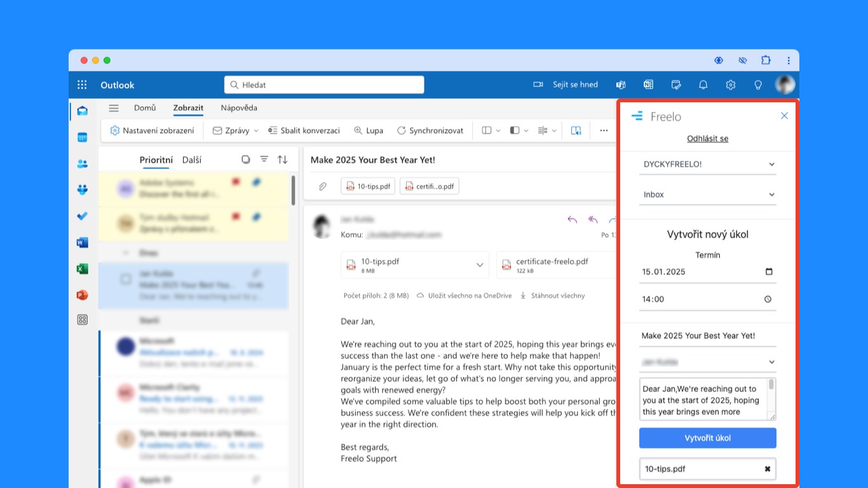This screenshot has width=868, height=488.
Task: Toggle the navigation pane hamburger icon
Action: pos(114,108)
